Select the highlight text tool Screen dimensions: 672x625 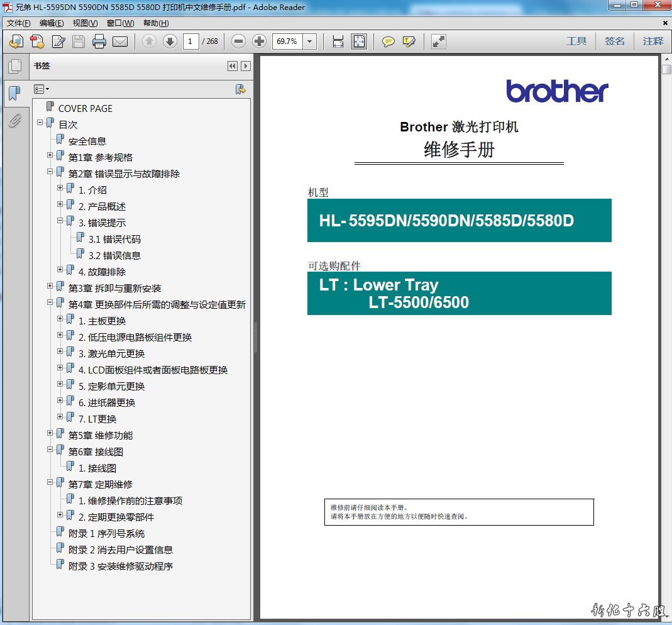(409, 41)
